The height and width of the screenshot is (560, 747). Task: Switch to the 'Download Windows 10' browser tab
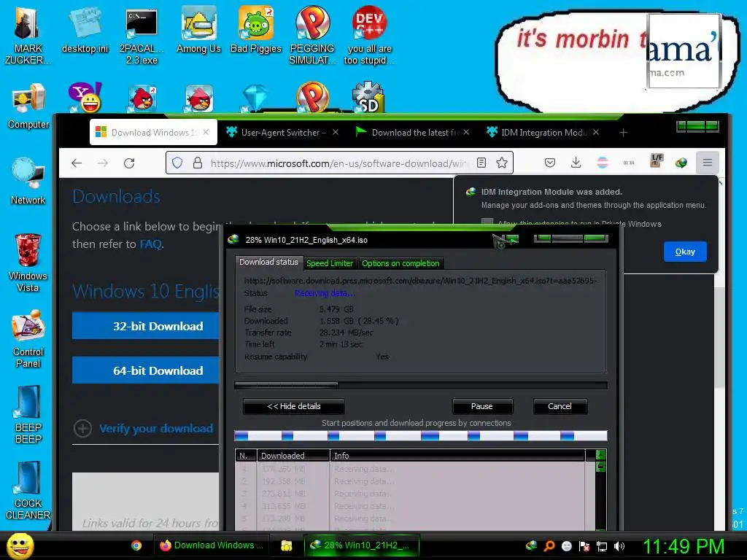coord(153,133)
